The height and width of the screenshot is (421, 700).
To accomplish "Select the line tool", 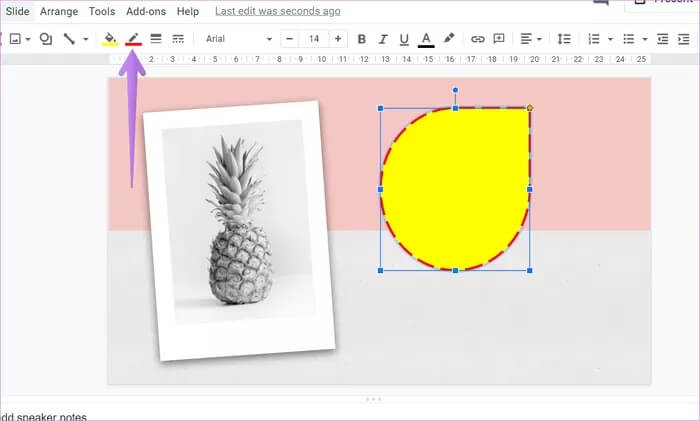I will tap(69, 39).
